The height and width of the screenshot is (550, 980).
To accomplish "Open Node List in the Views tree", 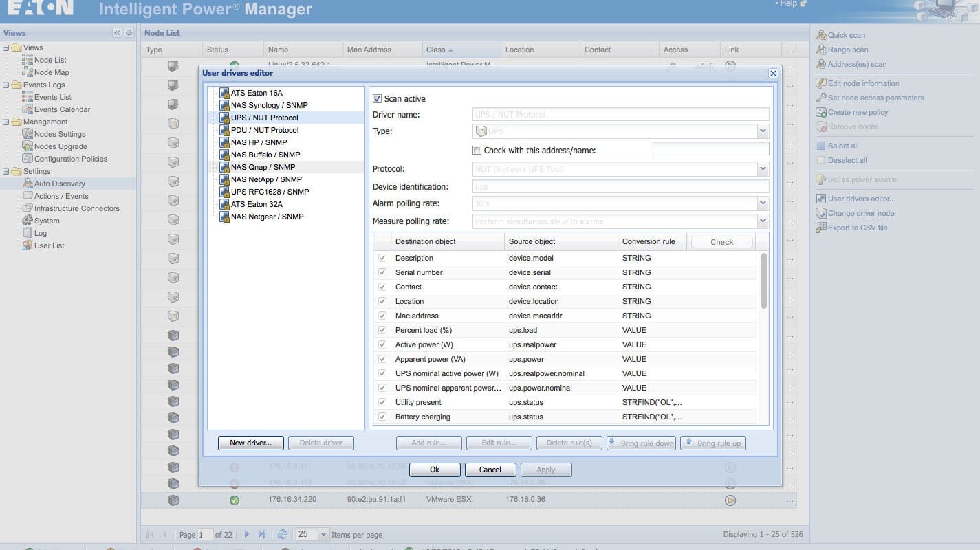I will click(50, 60).
